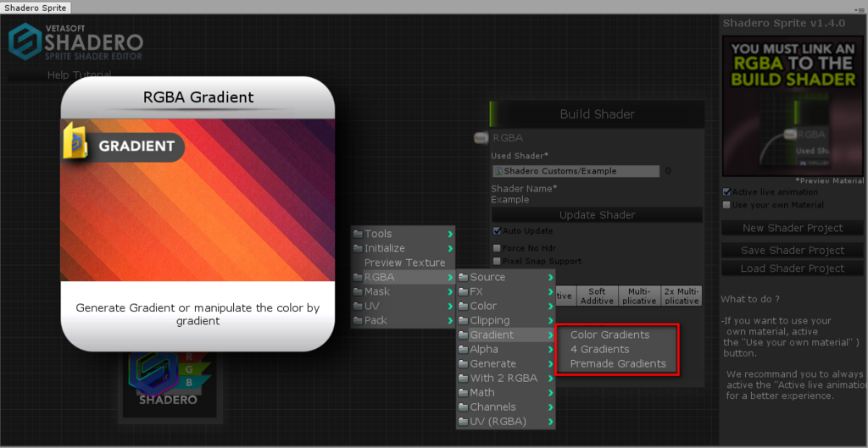
Task: Expand the Math submenu arrow
Action: [x=550, y=393]
